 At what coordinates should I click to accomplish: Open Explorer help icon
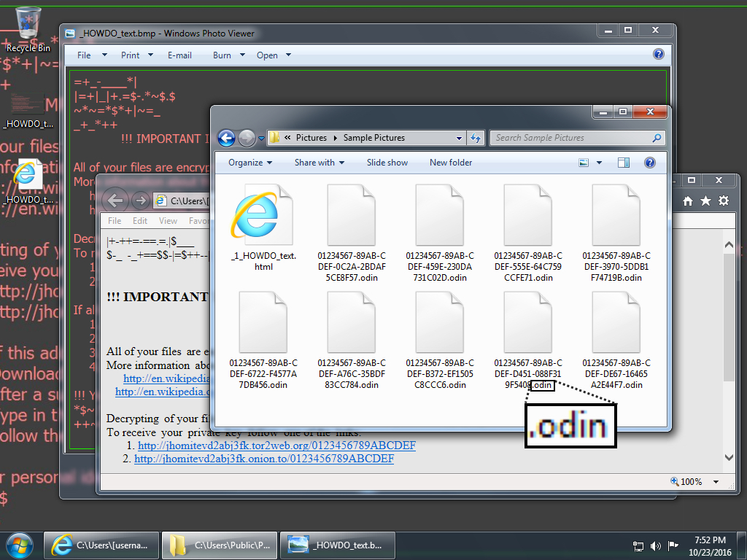649,163
